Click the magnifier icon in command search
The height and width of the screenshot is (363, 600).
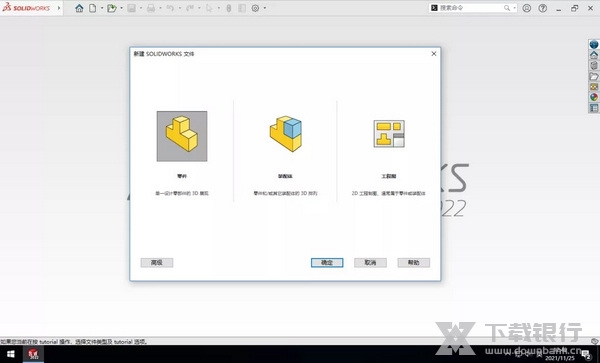tap(507, 8)
